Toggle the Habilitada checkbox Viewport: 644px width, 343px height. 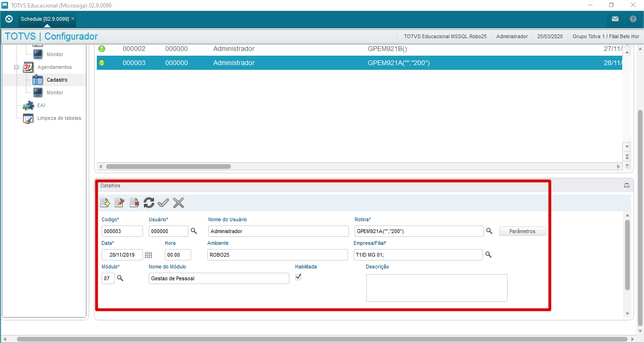pyautogui.click(x=298, y=277)
